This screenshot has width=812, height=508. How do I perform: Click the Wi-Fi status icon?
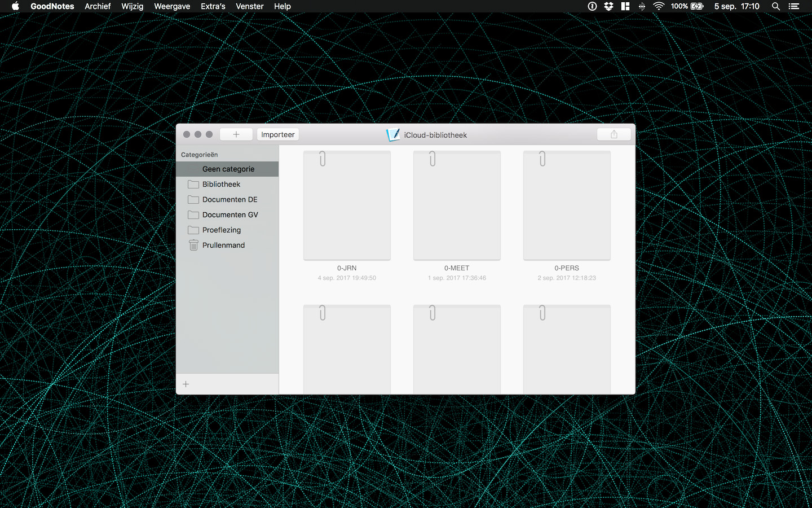click(x=659, y=6)
